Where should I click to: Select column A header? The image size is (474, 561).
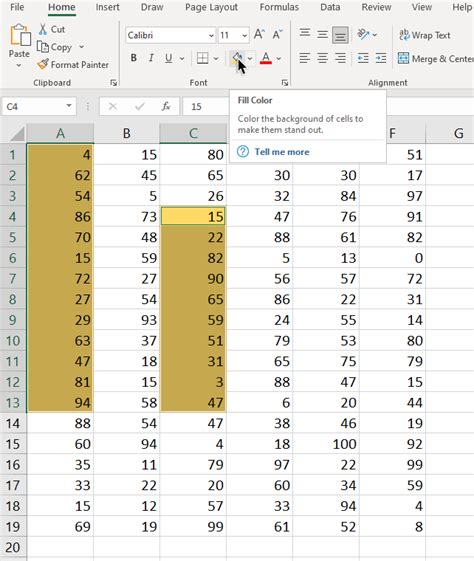[x=60, y=133]
